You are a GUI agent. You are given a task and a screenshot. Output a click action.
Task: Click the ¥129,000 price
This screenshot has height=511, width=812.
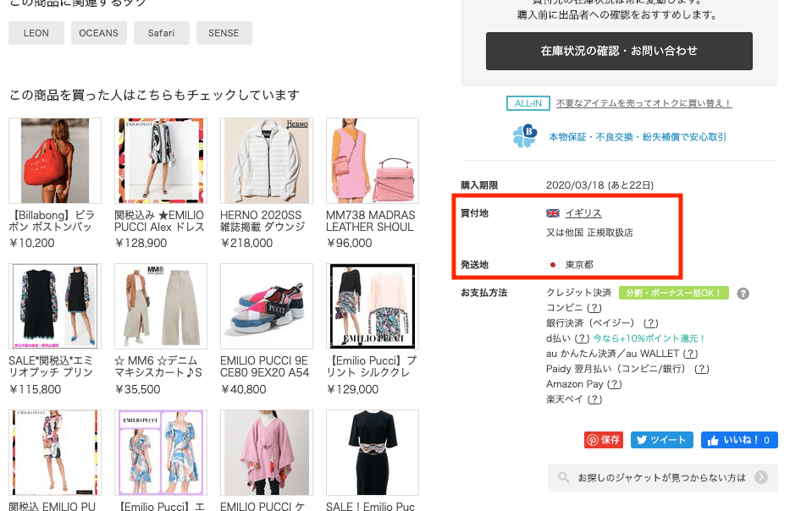353,389
